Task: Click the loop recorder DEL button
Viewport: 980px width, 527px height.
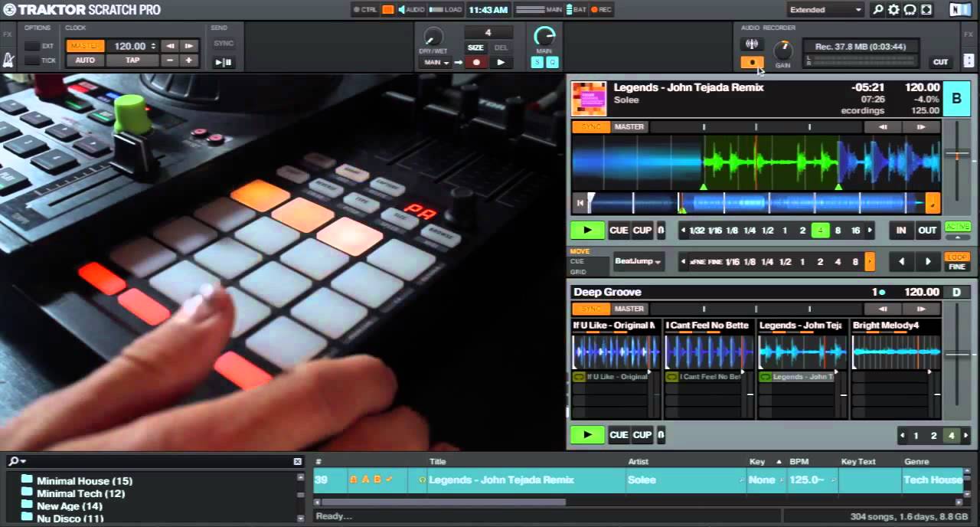Action: [501, 47]
